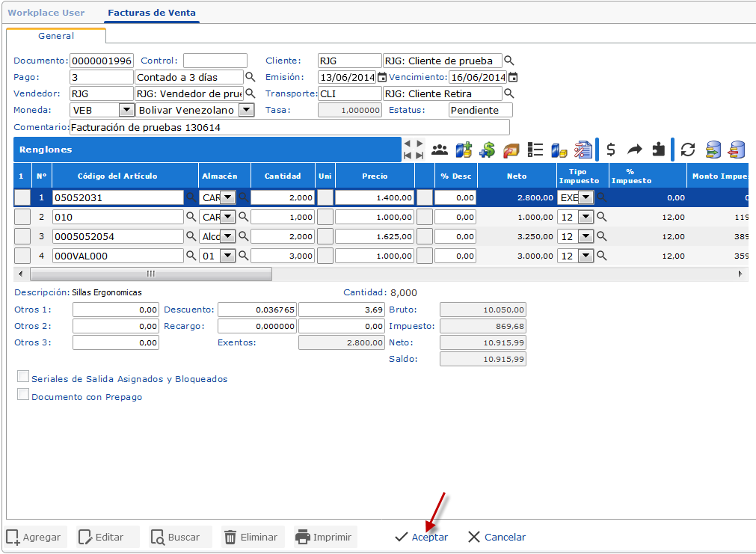756x554 pixels.
Task: Click the people group icon in Renglones toolbar
Action: tap(440, 150)
